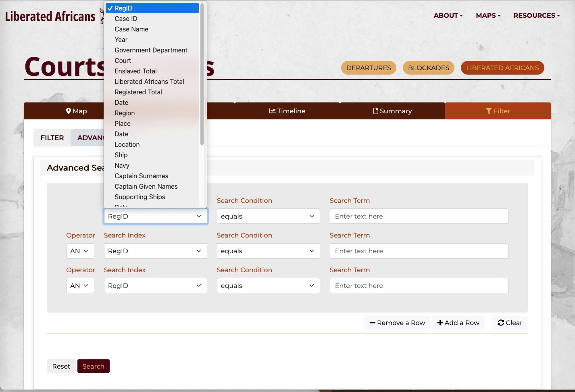
Task: Click the Timeline chart icon
Action: pos(272,111)
